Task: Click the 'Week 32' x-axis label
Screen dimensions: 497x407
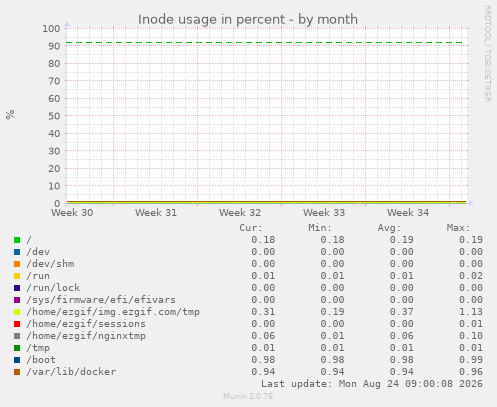Action: (x=240, y=213)
